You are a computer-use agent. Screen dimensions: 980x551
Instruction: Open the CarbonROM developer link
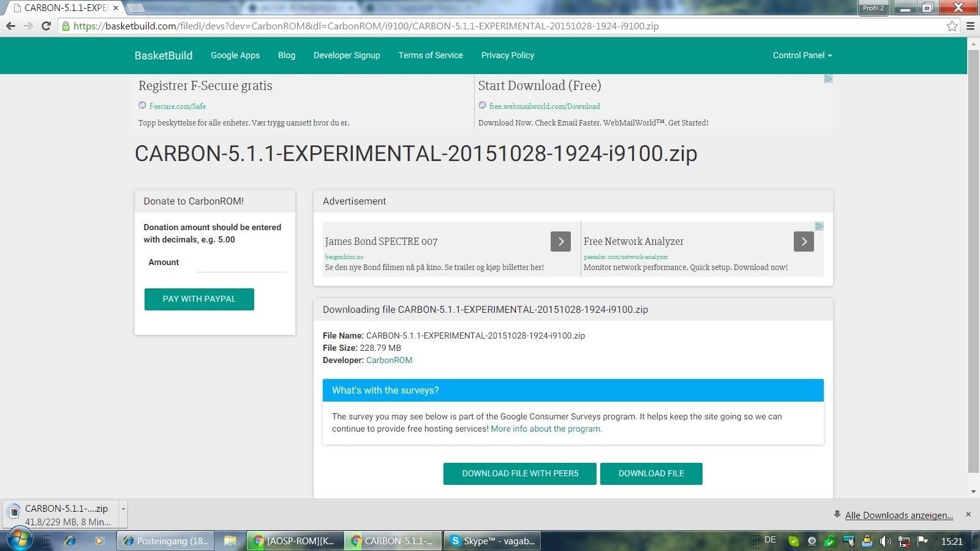click(389, 360)
